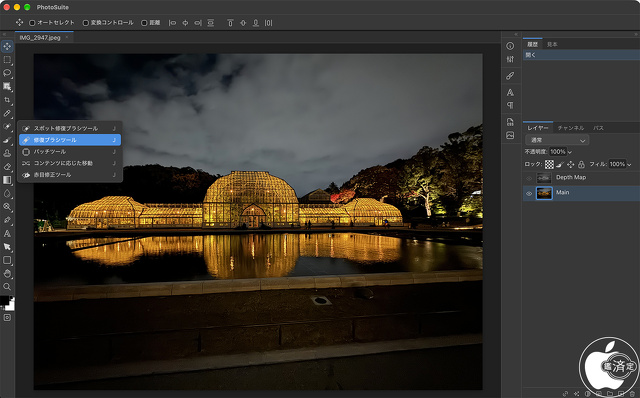Select the Gradient tool
640x398 pixels.
pyautogui.click(x=7, y=180)
